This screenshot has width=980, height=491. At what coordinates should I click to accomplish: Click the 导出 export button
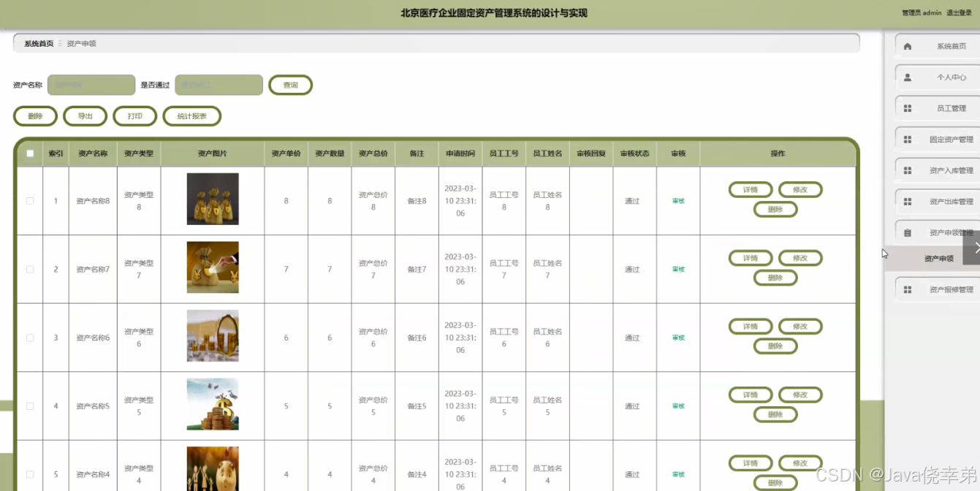point(86,116)
